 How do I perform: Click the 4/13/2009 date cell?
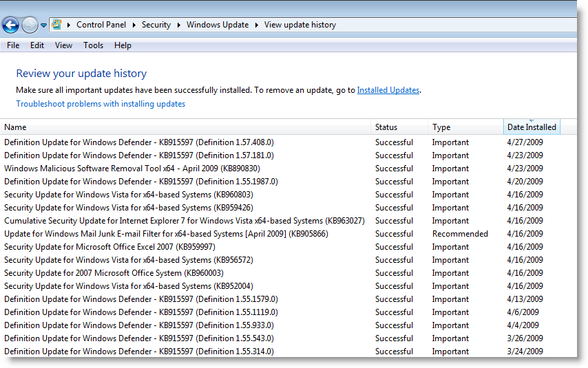525,299
